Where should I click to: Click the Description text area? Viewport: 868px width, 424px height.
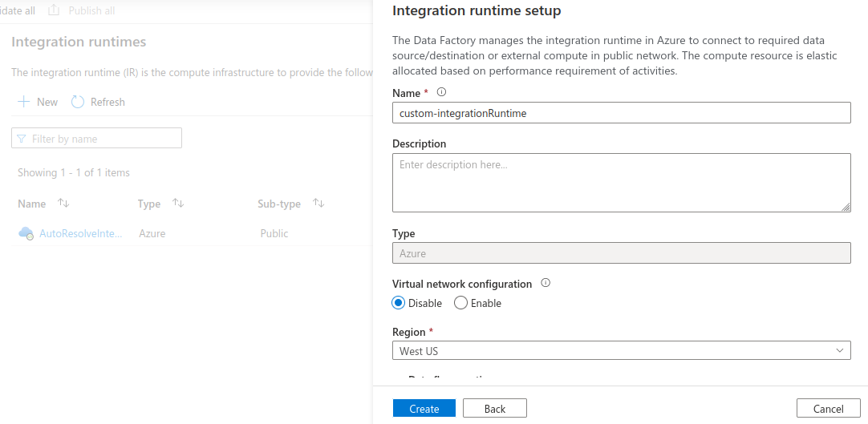pyautogui.click(x=621, y=183)
